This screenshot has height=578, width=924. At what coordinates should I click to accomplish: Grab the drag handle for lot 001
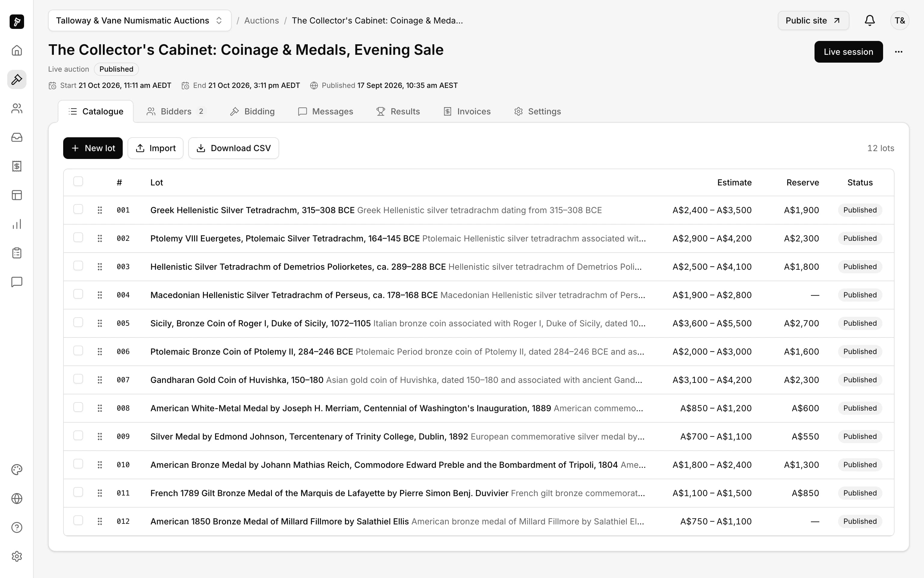coord(100,210)
